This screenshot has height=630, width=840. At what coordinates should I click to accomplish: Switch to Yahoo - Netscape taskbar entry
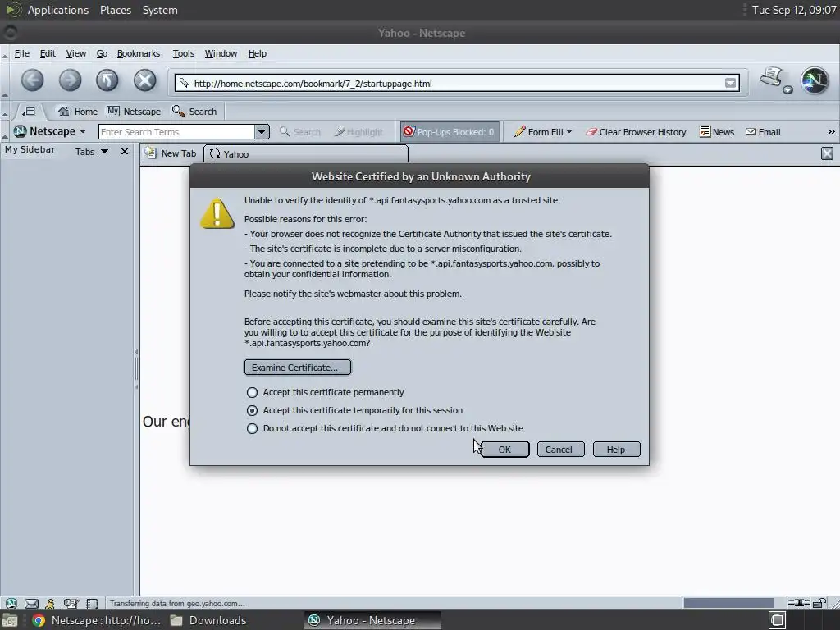(x=373, y=620)
